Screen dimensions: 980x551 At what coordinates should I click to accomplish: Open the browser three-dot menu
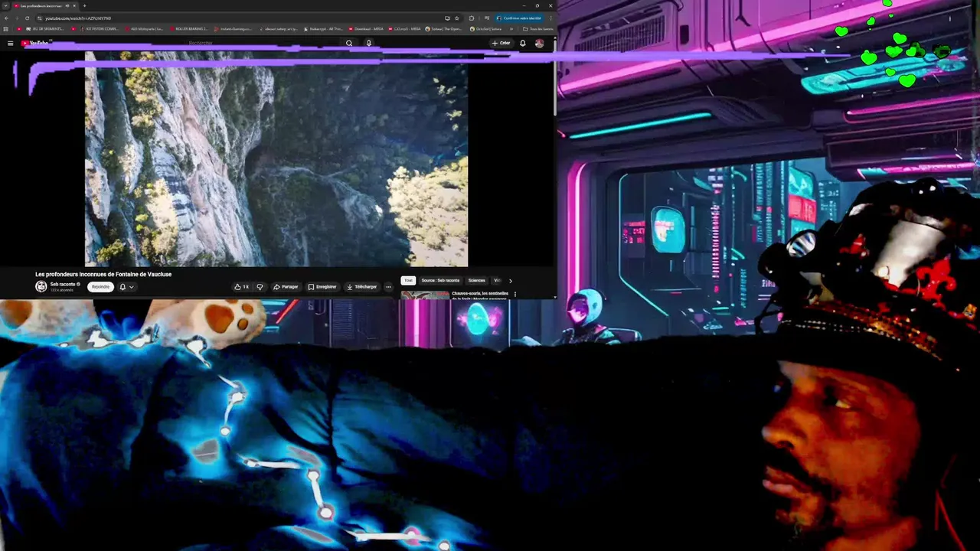(x=551, y=18)
